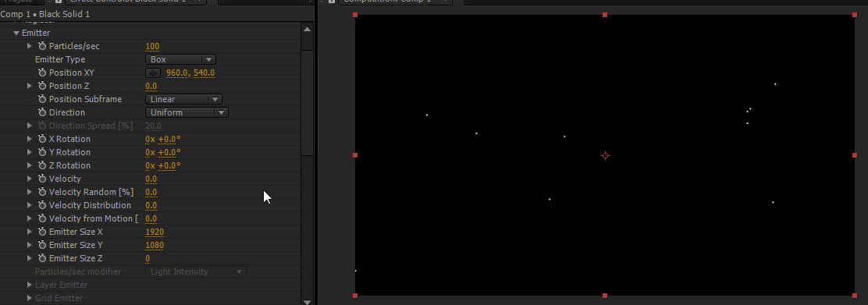The image size is (868, 305).
Task: Toggle stopwatch for Velocity Random [%]
Action: click(x=42, y=192)
